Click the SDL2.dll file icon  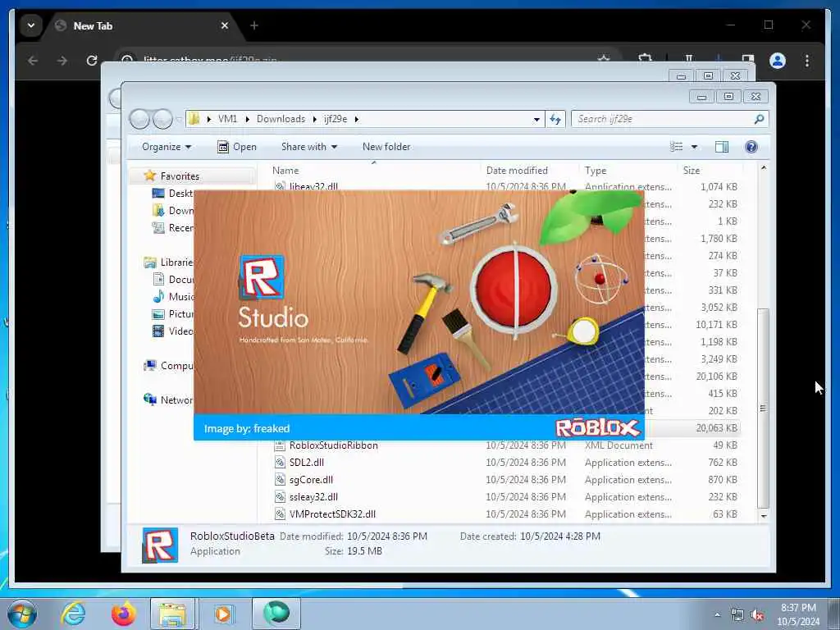pyautogui.click(x=280, y=463)
